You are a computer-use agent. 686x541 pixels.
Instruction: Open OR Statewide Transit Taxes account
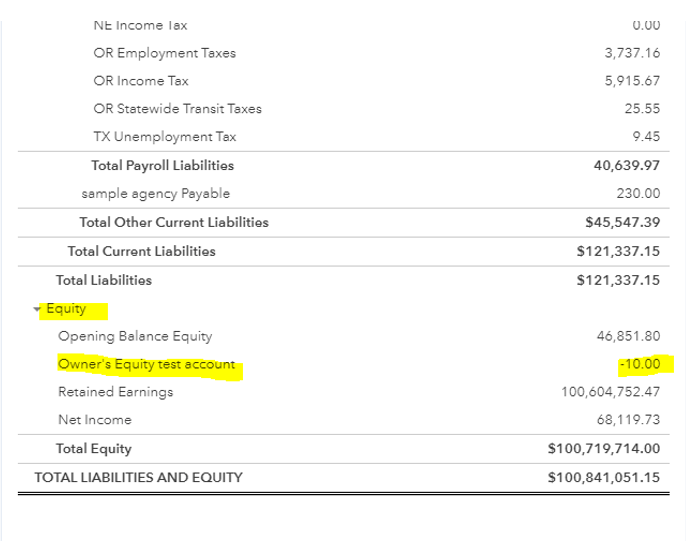[x=178, y=108]
